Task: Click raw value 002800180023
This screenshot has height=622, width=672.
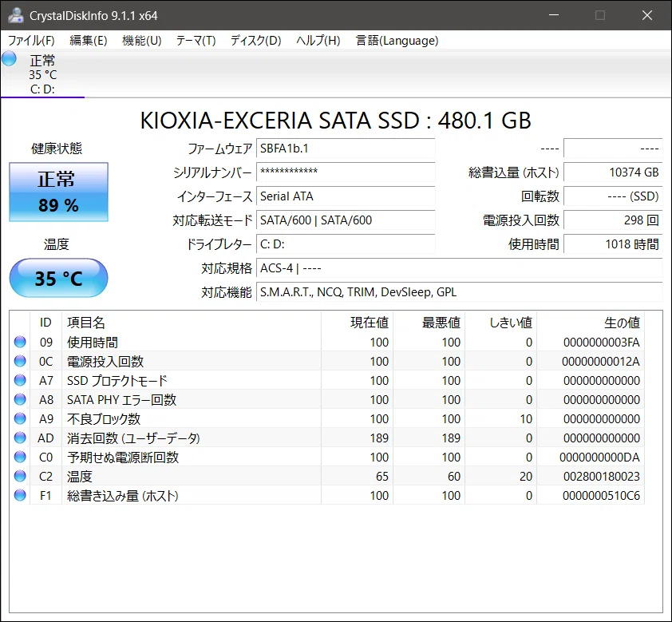Action: pyautogui.click(x=601, y=477)
